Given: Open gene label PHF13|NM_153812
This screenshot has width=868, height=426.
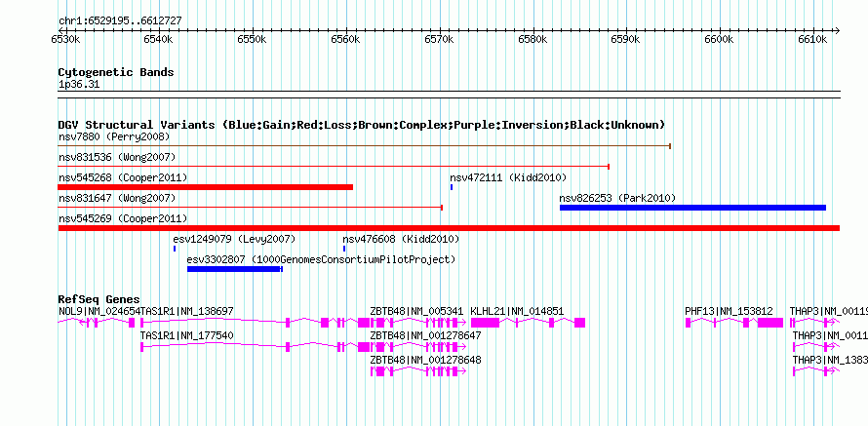Looking at the screenshot, I should (729, 312).
